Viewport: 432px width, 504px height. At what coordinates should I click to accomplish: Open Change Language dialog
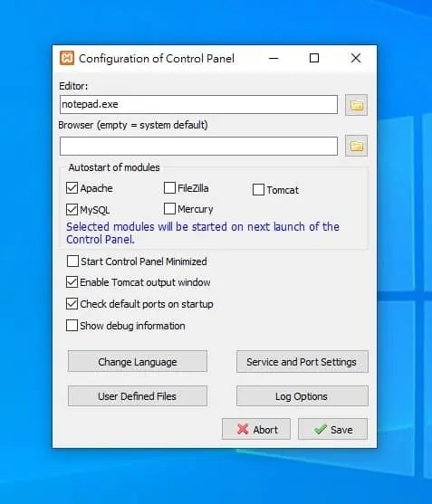tap(138, 362)
